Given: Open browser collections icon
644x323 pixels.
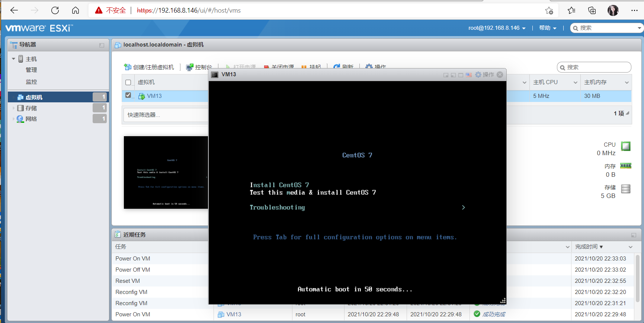Looking at the screenshot, I should (x=592, y=10).
